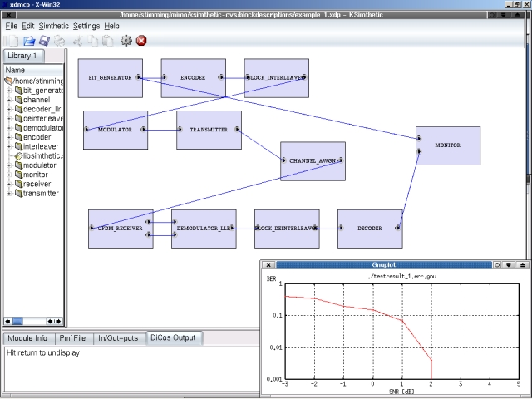This screenshot has width=532, height=399.
Task: Click the gear Run simulation icon
Action: [126, 40]
